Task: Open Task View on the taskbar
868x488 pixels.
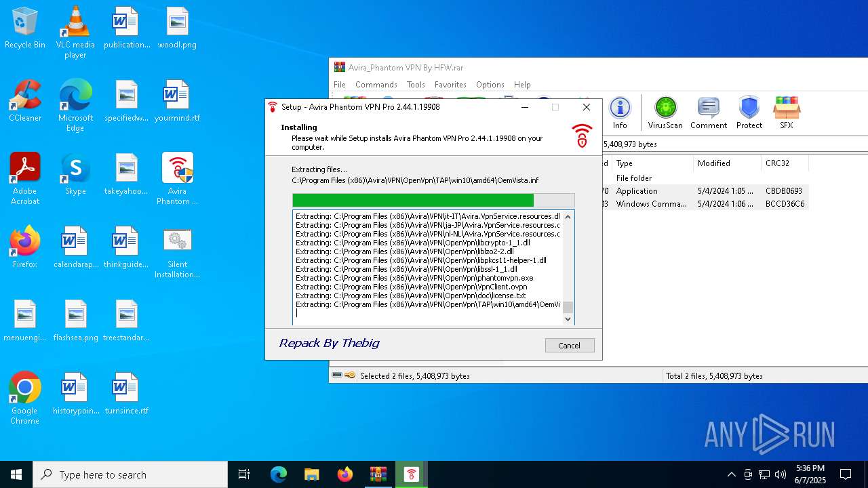Action: 244,474
